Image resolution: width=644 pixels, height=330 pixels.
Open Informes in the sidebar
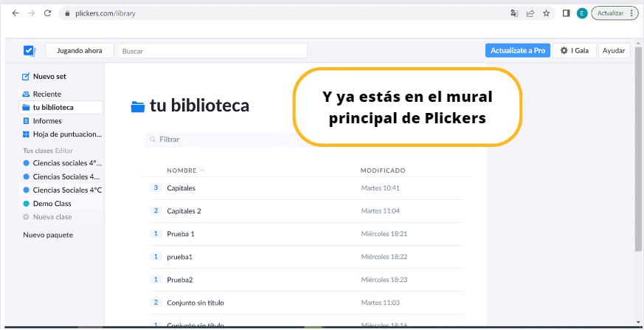[x=47, y=121]
